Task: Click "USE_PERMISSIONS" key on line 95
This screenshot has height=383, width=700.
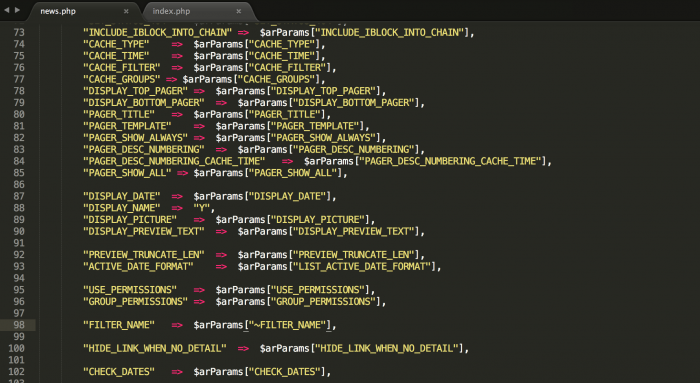Action: coord(130,290)
